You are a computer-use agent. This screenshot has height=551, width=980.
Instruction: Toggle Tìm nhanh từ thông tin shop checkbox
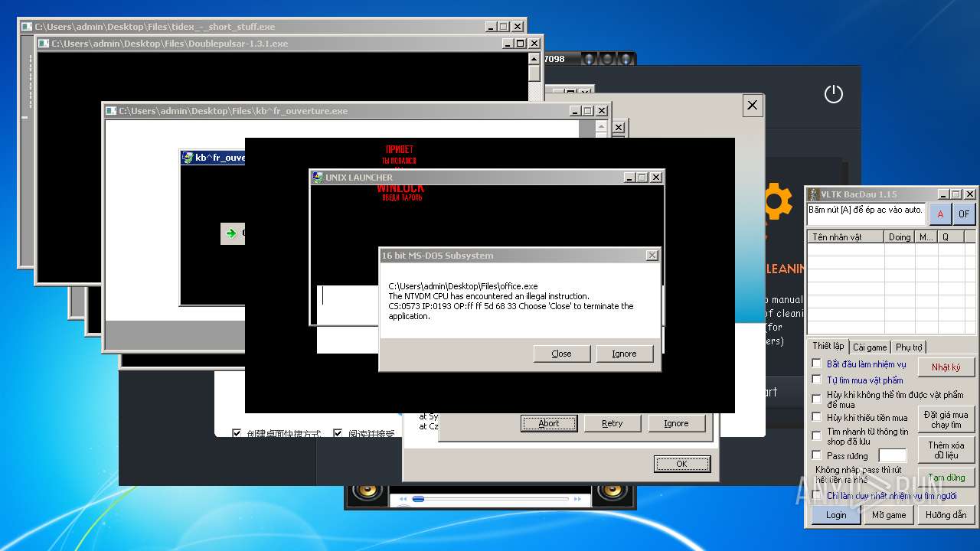pyautogui.click(x=816, y=435)
